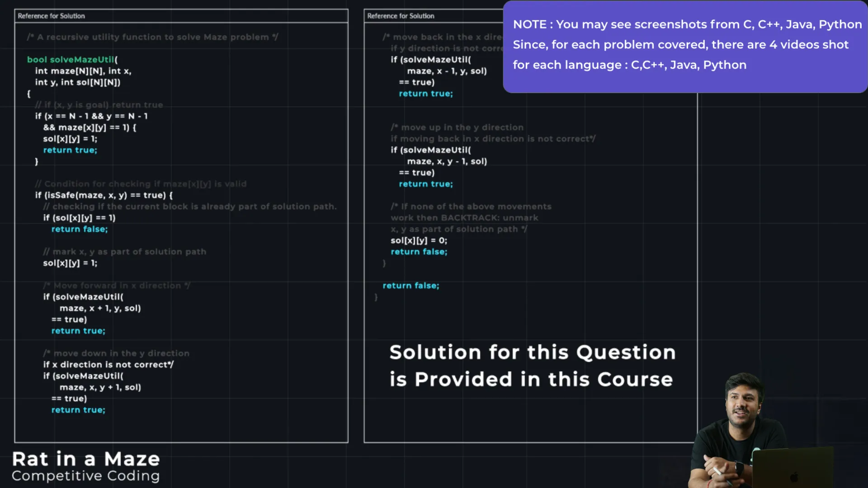Click the left 'Reference for Solution' panel header
868x488 pixels.
[x=51, y=16]
